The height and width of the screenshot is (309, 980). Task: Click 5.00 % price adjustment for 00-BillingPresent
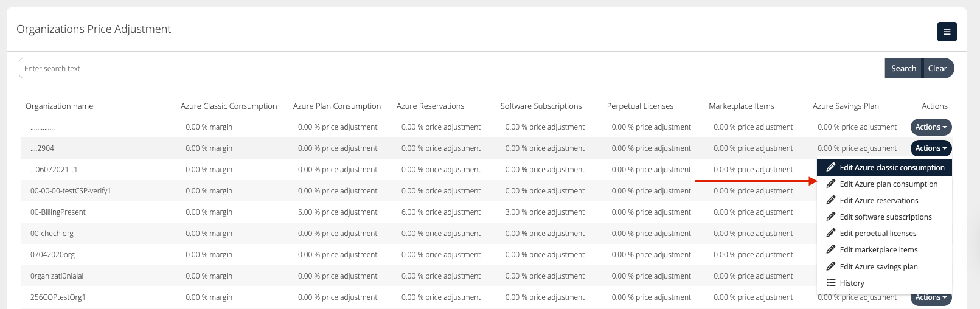(338, 212)
